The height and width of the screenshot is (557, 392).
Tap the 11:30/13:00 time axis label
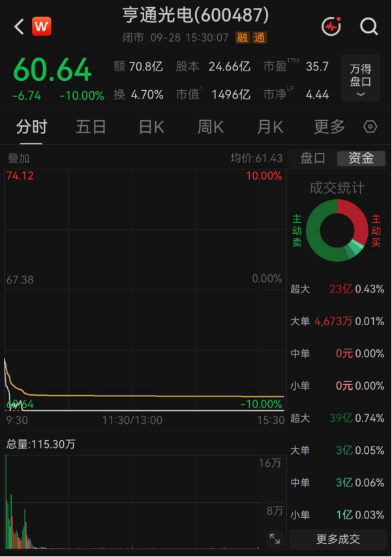click(x=132, y=421)
